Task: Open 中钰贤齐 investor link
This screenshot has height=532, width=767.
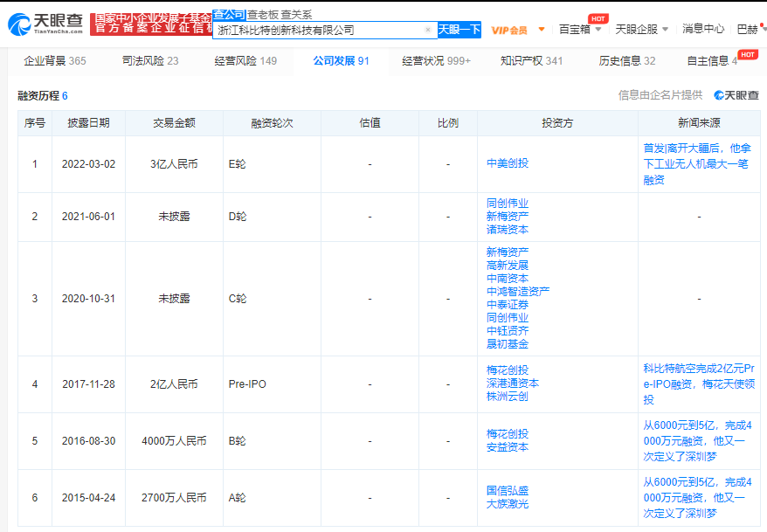Action: [508, 331]
